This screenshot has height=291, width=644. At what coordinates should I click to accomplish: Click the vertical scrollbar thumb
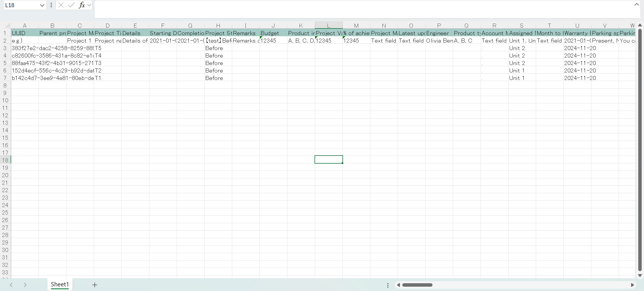click(640, 150)
